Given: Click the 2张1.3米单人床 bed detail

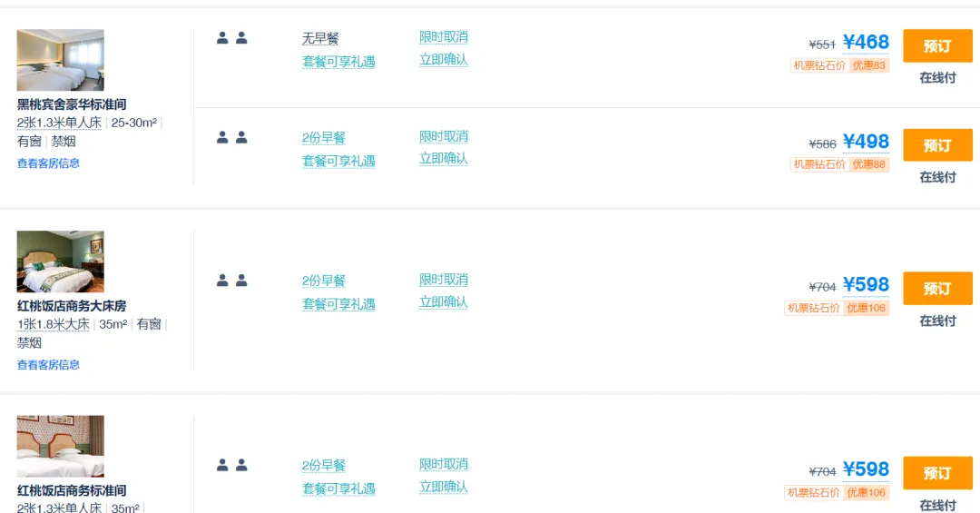Looking at the screenshot, I should click(59, 123).
